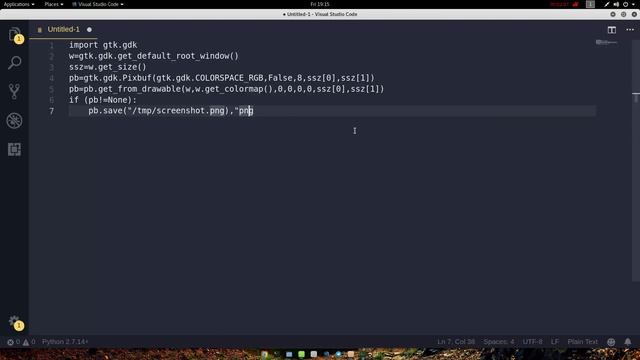
Task: Open the notifications bell in status bar
Action: click(628, 342)
